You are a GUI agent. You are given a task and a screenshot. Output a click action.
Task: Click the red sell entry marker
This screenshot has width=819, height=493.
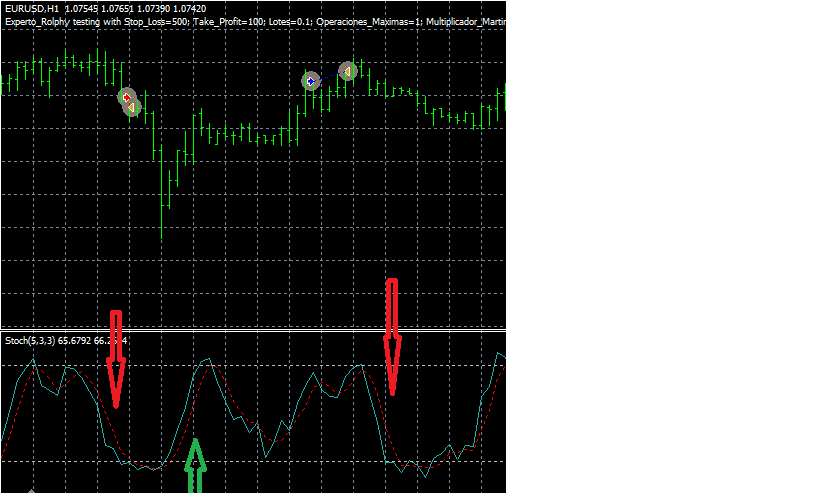tap(126, 97)
